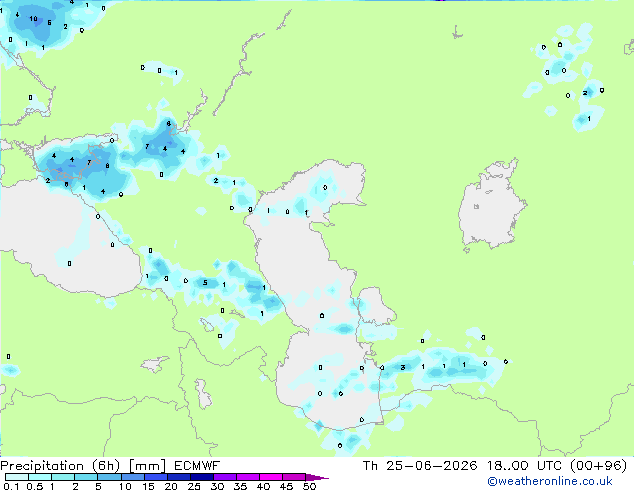Click the "Precipitation (6h)" title text
This screenshot has height=490, width=634.
click(60, 466)
